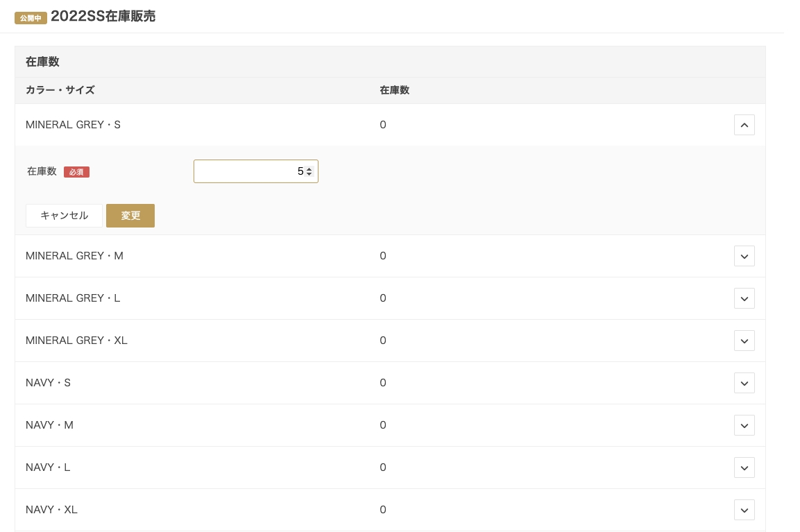Open the MINERAL GREY・XL chevron
The height and width of the screenshot is (532, 800).
click(744, 341)
